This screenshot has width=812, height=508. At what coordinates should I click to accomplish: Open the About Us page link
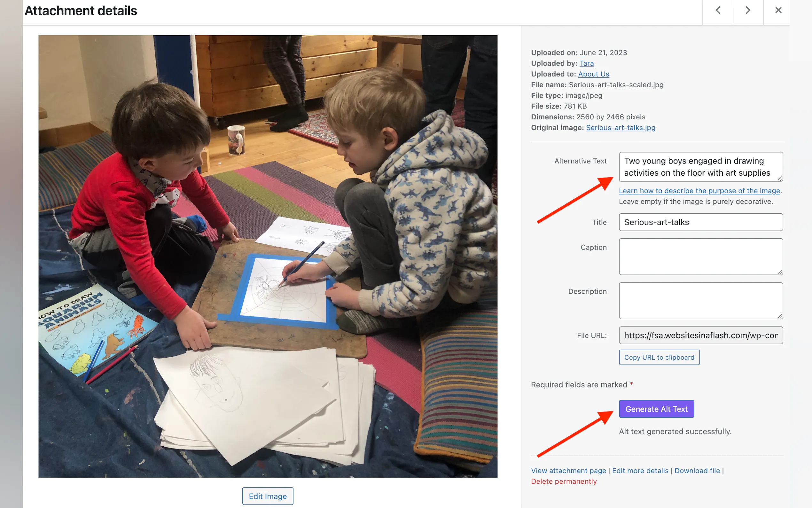[x=593, y=74]
